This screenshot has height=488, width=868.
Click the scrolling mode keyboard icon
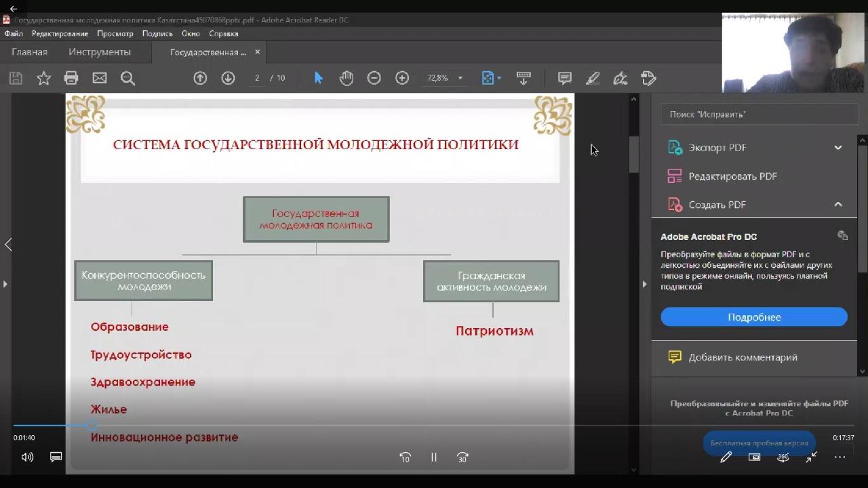click(524, 78)
